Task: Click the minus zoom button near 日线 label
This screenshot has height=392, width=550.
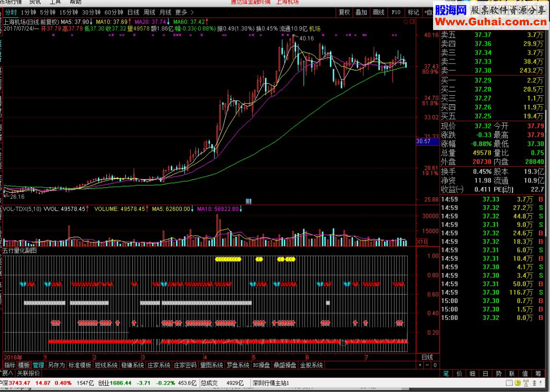Action: [x=427, y=365]
